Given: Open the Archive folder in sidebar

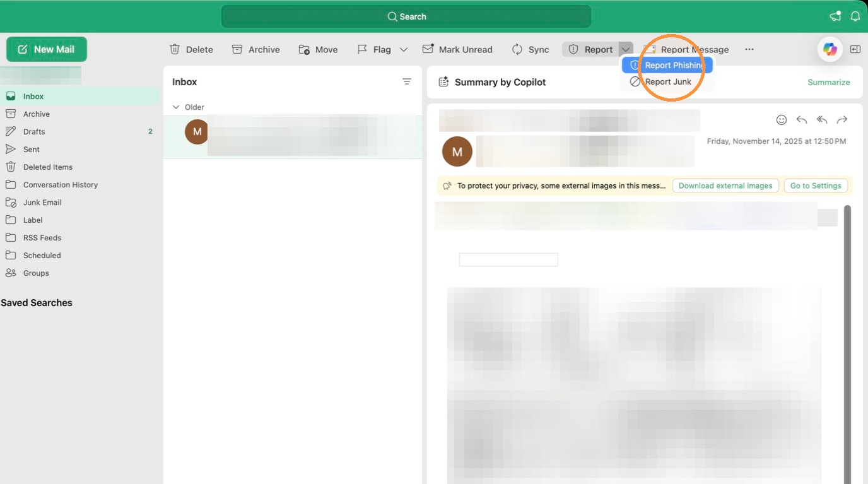Looking at the screenshot, I should pyautogui.click(x=79, y=114).
